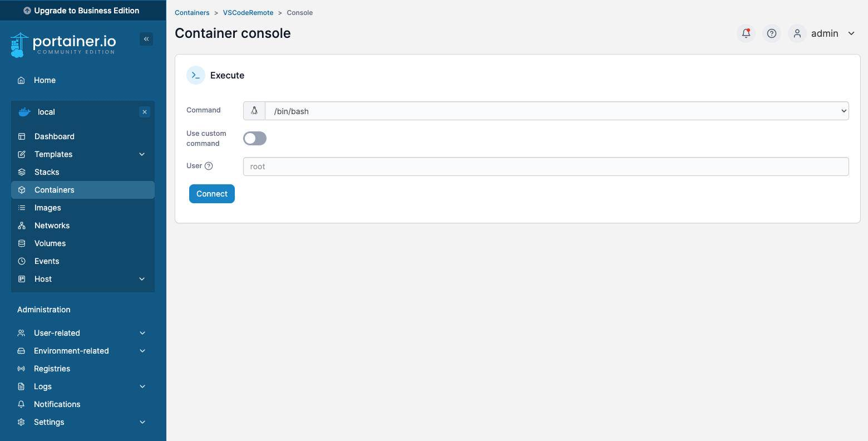Toggle the Use custom command switch

(255, 139)
